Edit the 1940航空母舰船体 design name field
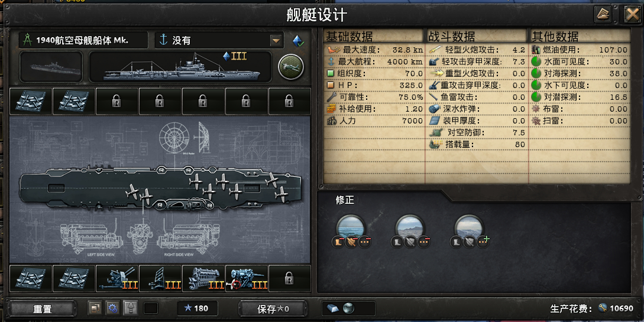 83,40
